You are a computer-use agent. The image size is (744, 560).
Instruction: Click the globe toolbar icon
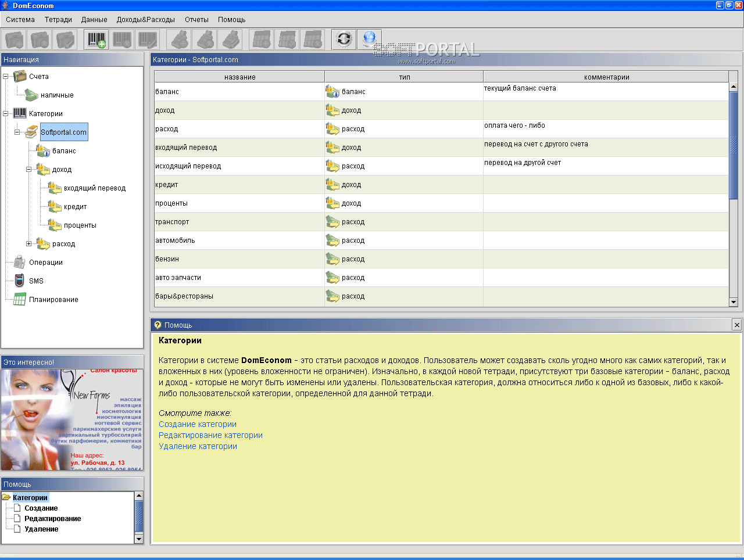(x=369, y=40)
